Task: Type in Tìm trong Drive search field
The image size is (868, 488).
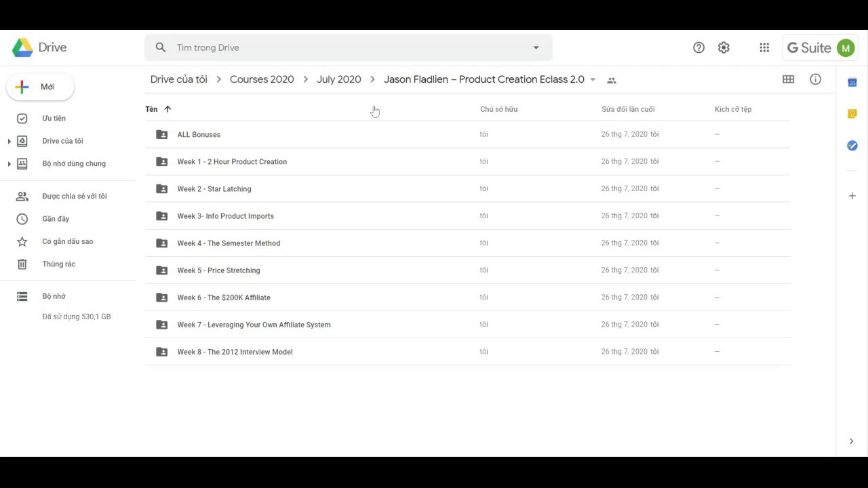Action: pyautogui.click(x=349, y=47)
